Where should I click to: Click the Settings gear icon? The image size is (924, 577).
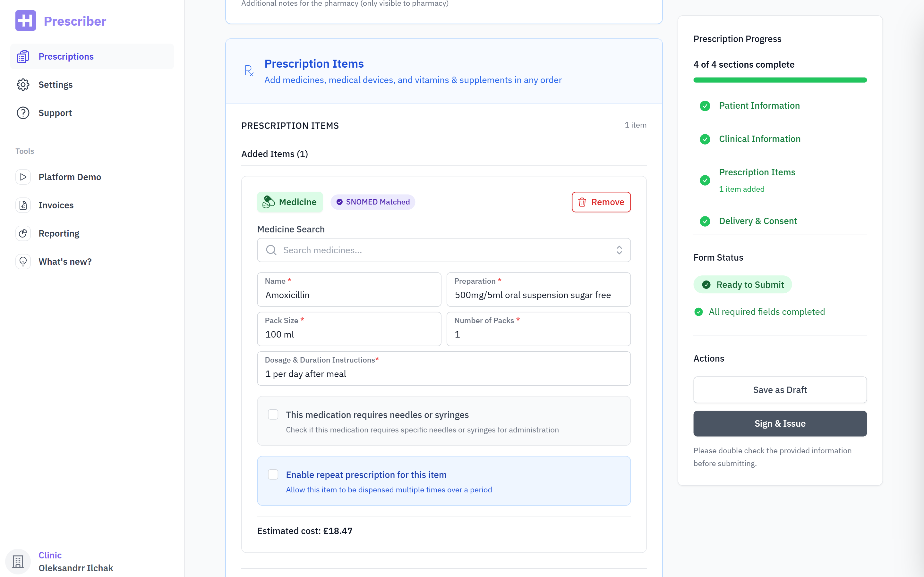(x=23, y=85)
